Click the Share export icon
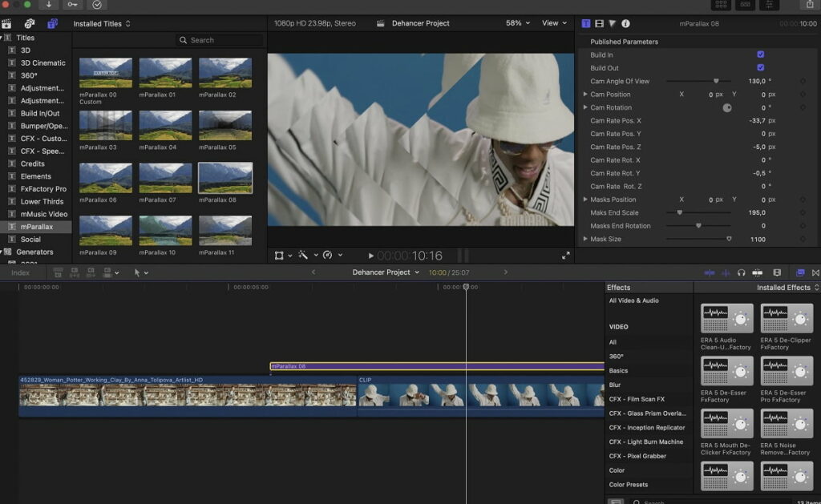 tap(809, 5)
